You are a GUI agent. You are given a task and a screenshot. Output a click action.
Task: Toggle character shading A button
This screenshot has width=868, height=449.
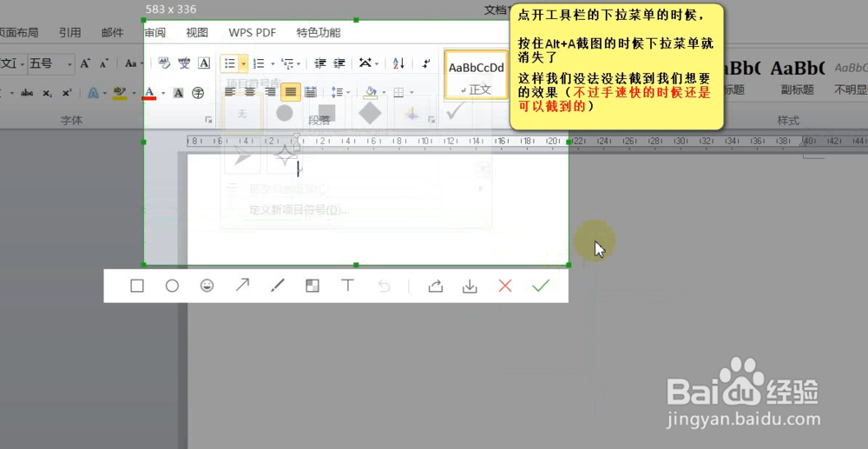pos(178,93)
